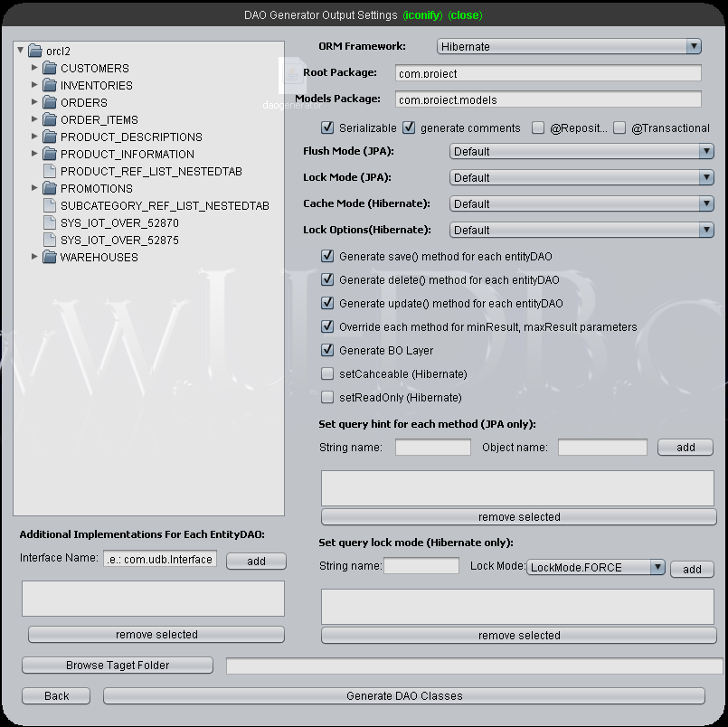The height and width of the screenshot is (727, 728).
Task: Click the WAREHOUSES folder icon
Action: tap(49, 257)
